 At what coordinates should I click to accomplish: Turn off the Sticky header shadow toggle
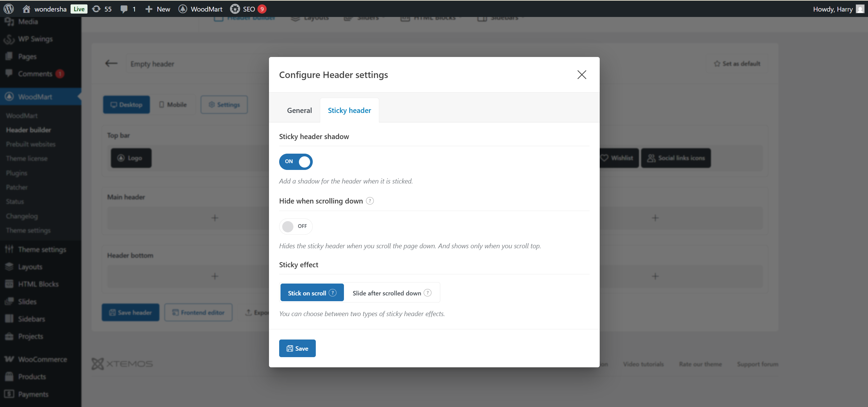(x=296, y=161)
